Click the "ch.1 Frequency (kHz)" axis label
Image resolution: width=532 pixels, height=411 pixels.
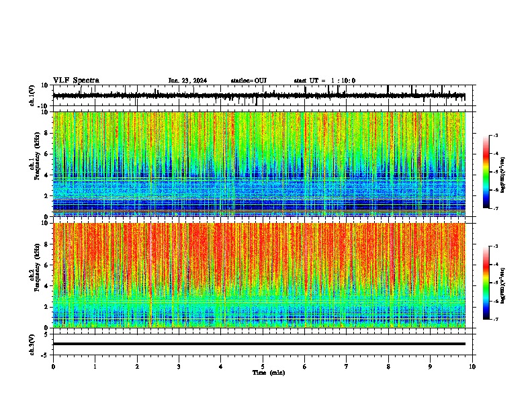point(34,156)
